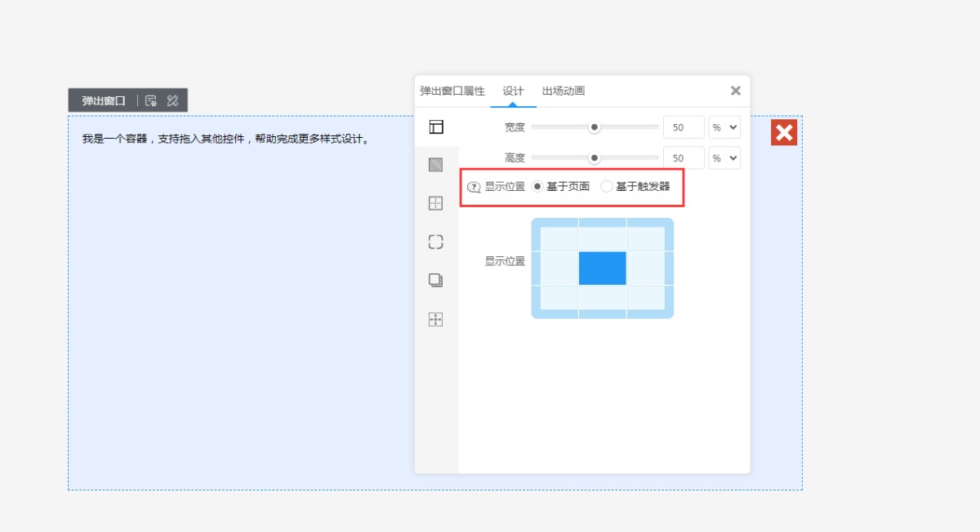Select the hatched background style icon

(x=436, y=165)
